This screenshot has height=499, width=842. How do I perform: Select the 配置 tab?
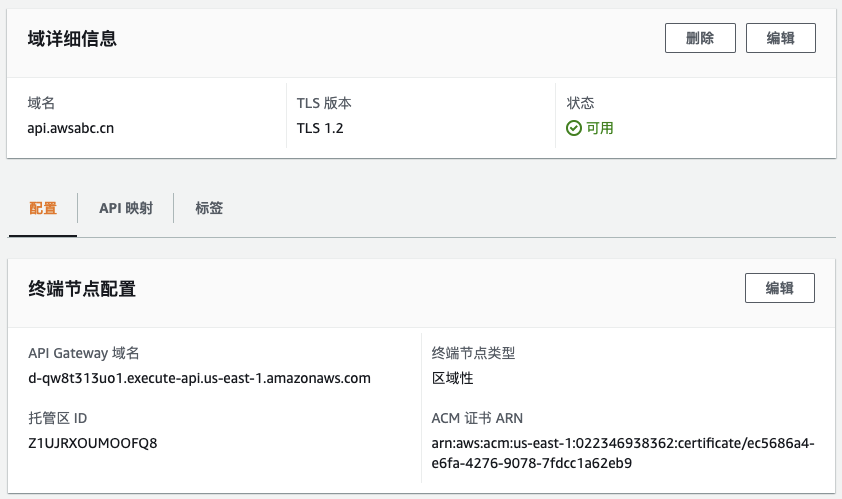[43, 209]
